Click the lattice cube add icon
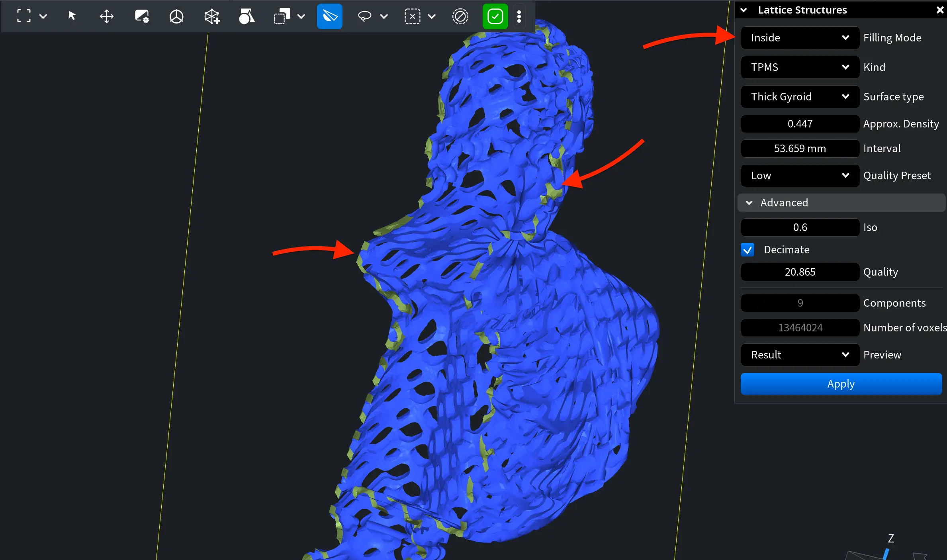Image resolution: width=947 pixels, height=560 pixels. coord(212,16)
